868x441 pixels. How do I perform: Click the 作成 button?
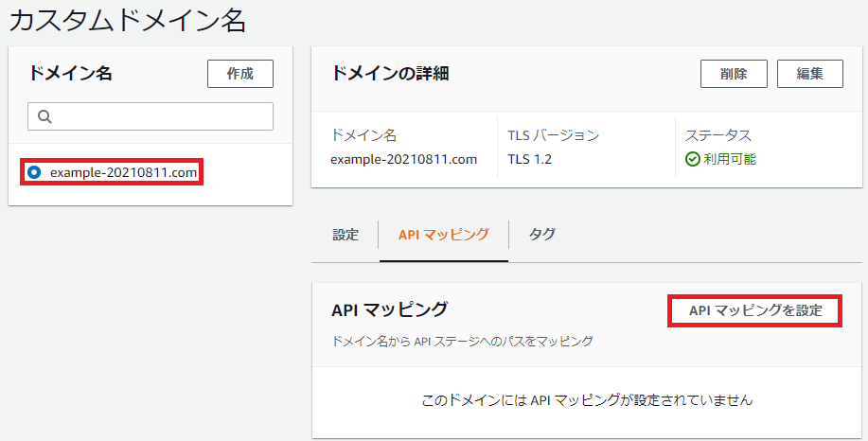click(240, 74)
